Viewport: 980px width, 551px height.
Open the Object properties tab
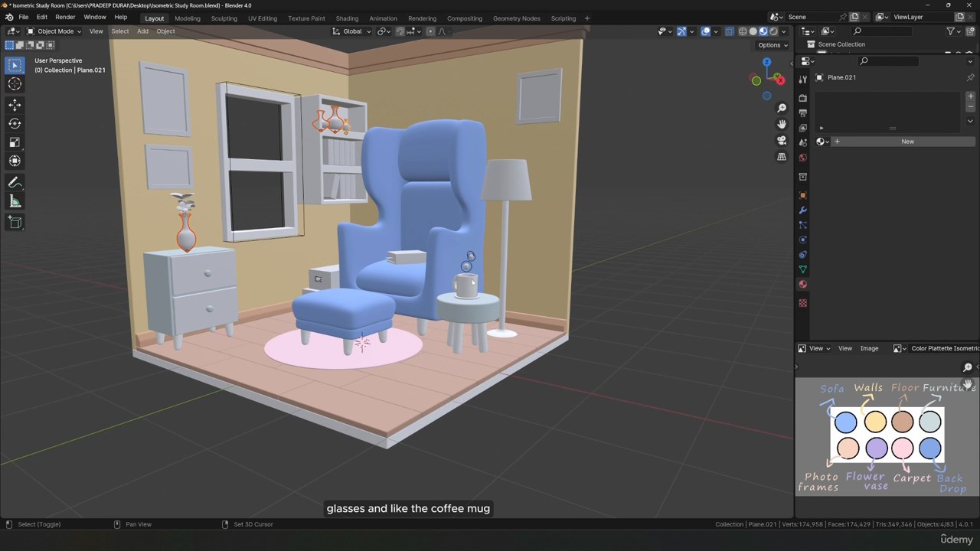coord(802,195)
